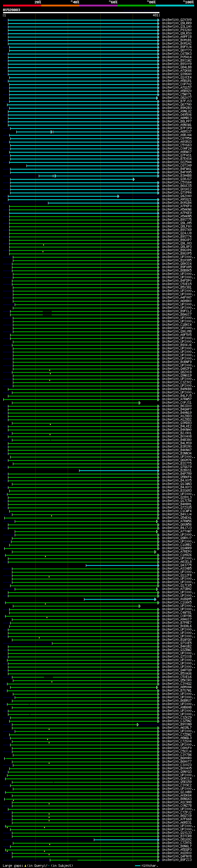Open hit UniRef100_Q9LRS0

[x=177, y=33]
